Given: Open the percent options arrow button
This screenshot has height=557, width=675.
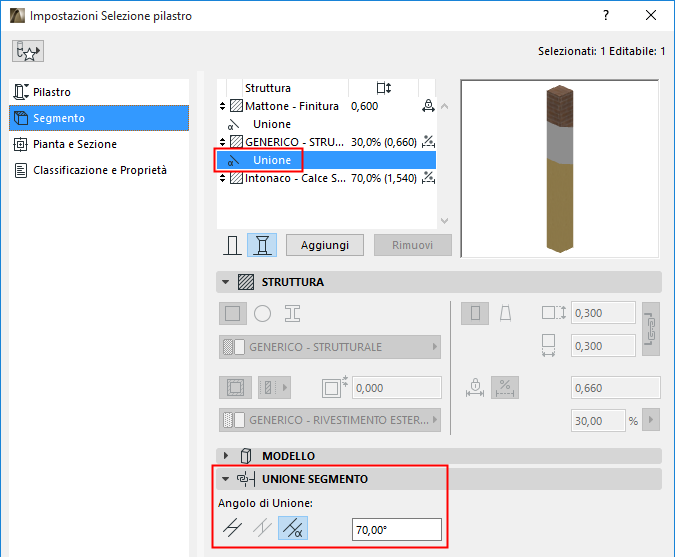Looking at the screenshot, I should tap(651, 420).
